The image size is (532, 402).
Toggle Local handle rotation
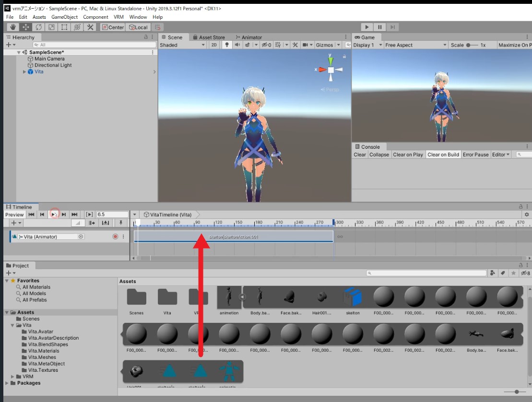click(138, 27)
